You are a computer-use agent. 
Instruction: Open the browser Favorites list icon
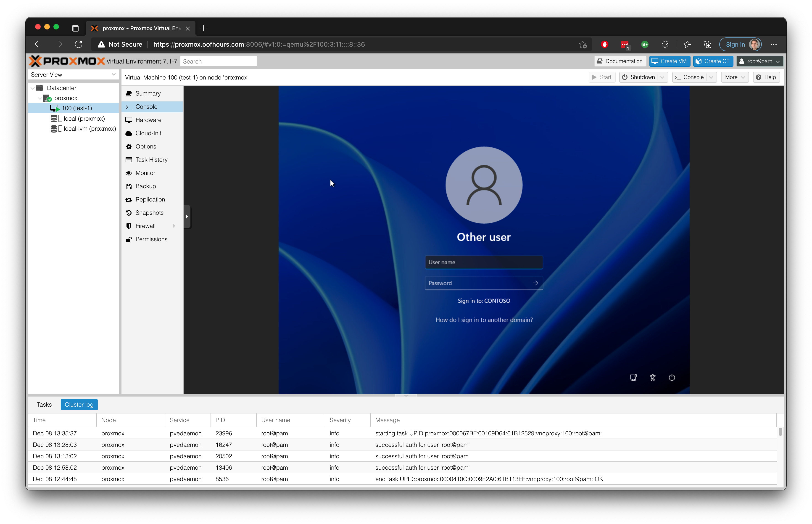pos(687,45)
